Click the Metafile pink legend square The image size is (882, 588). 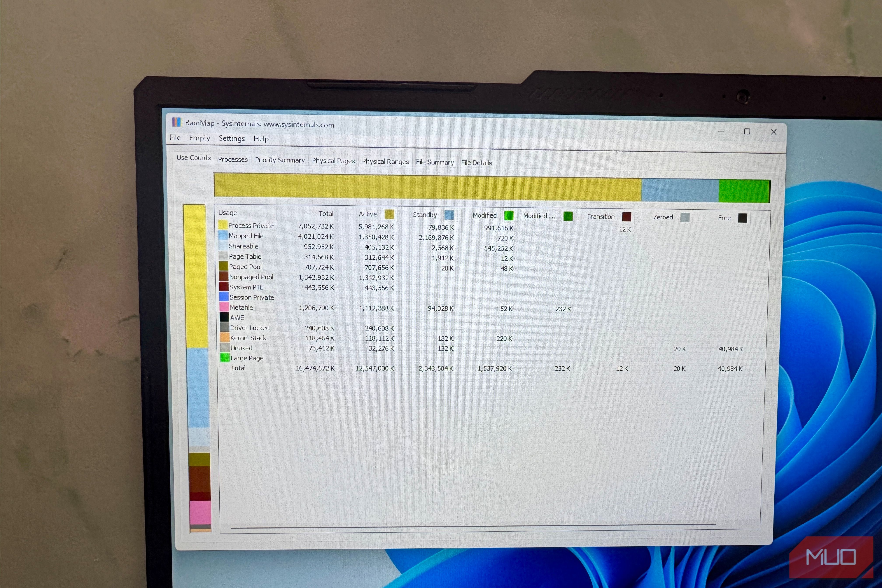[x=224, y=307]
